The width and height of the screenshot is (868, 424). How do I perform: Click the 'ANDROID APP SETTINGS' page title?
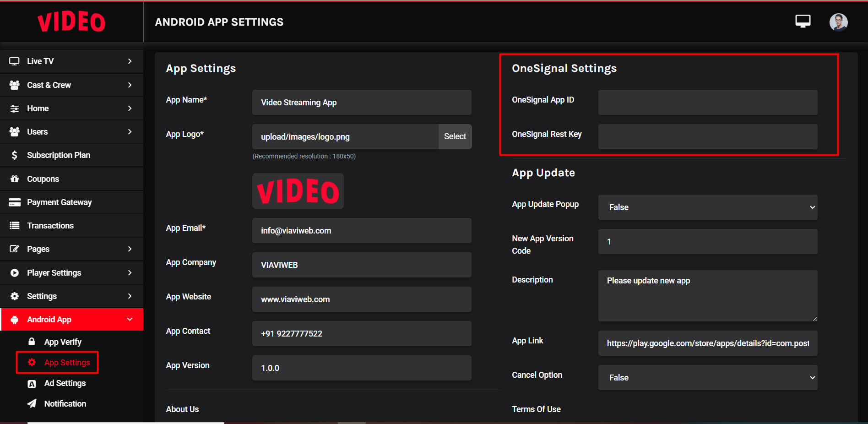coord(219,22)
